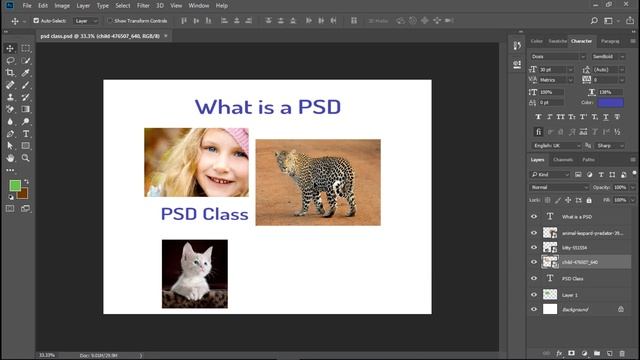This screenshot has height=360, width=640.
Task: Toggle Show Transform Controls checkbox
Action: click(109, 20)
